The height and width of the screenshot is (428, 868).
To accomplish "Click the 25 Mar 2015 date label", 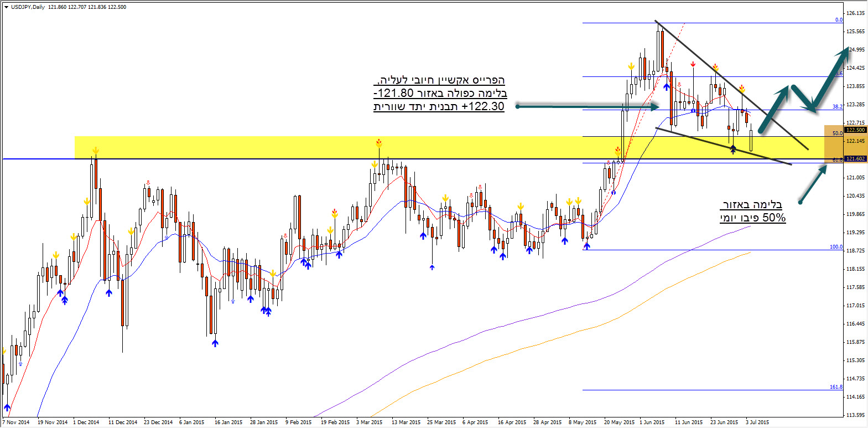I will [x=441, y=422].
